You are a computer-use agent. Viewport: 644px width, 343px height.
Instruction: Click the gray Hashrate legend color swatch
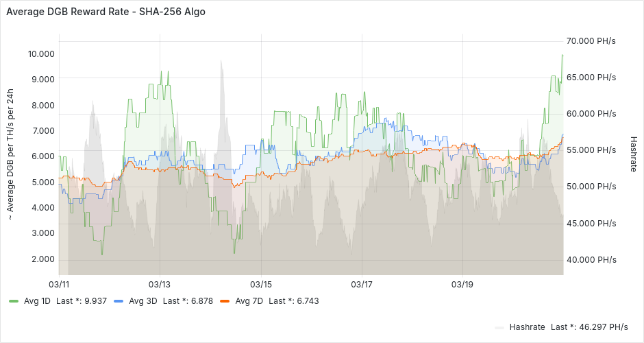pyautogui.click(x=499, y=327)
